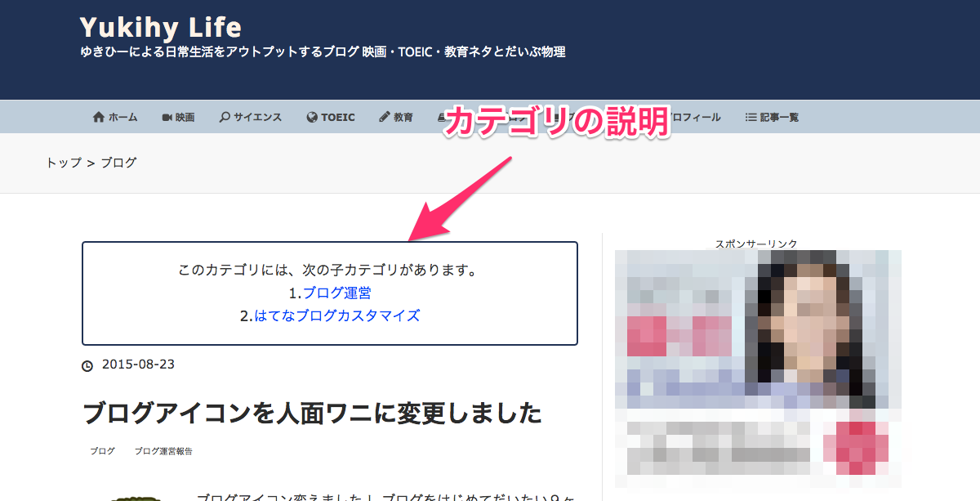Open the プロフィール menu item

click(693, 117)
